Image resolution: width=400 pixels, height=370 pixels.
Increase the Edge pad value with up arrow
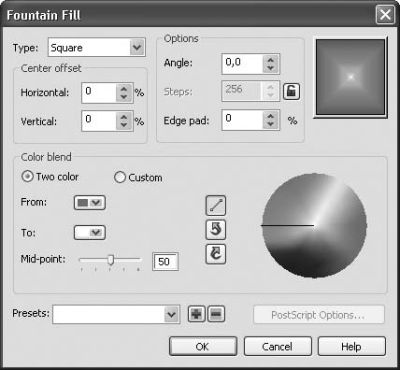tap(270, 116)
